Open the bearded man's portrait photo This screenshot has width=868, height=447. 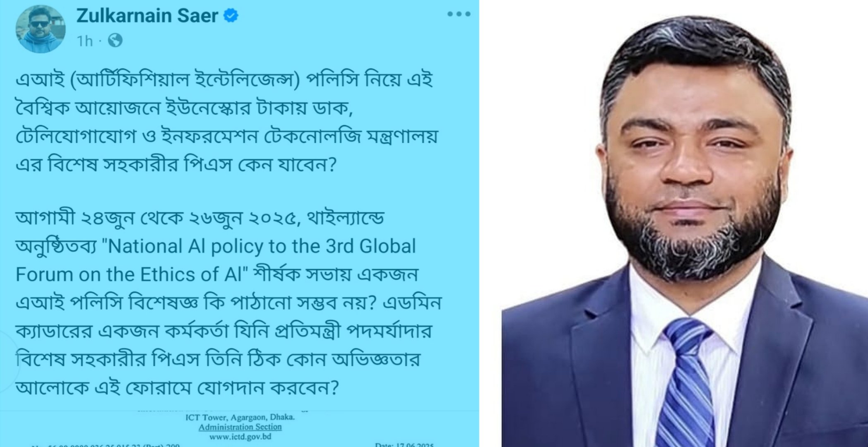685,223
